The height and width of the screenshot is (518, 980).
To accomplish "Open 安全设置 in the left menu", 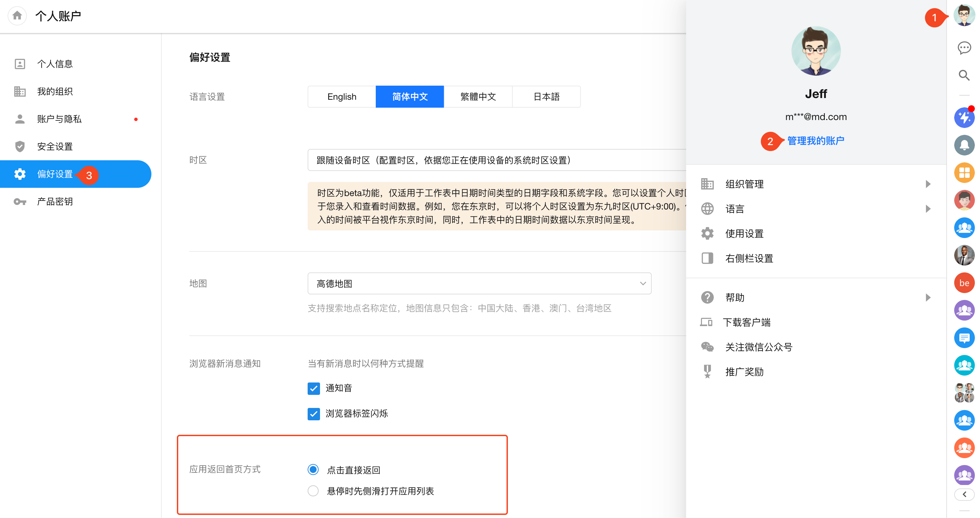I will coord(55,147).
